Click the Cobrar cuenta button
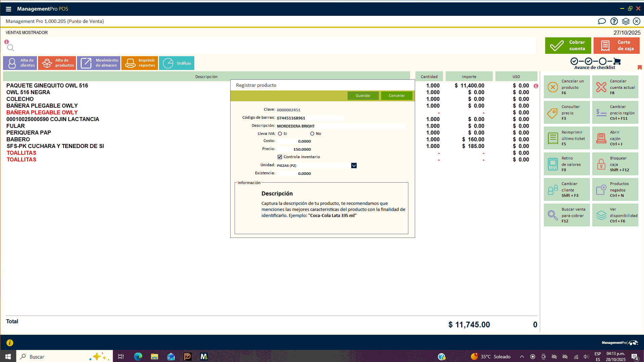The width and height of the screenshot is (644, 362). [568, 45]
